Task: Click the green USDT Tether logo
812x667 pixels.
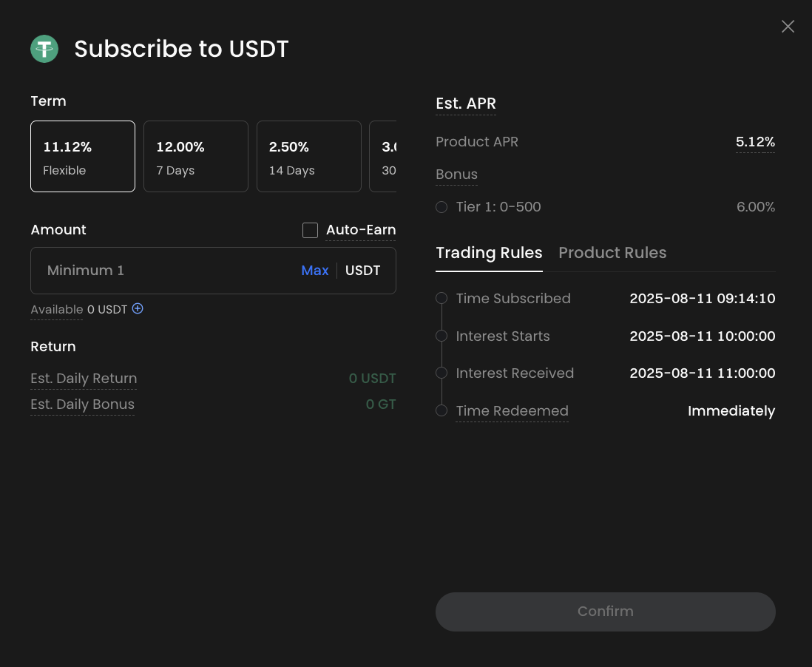Action: point(44,49)
